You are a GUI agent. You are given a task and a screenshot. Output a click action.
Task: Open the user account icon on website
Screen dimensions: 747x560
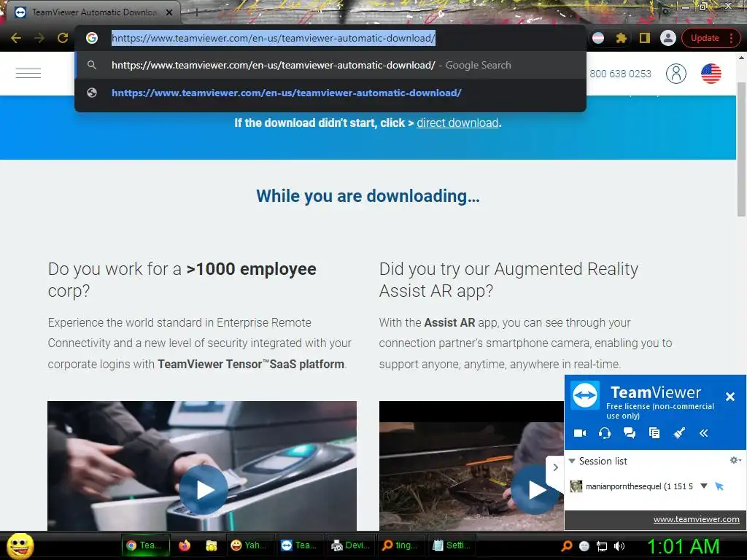point(676,74)
